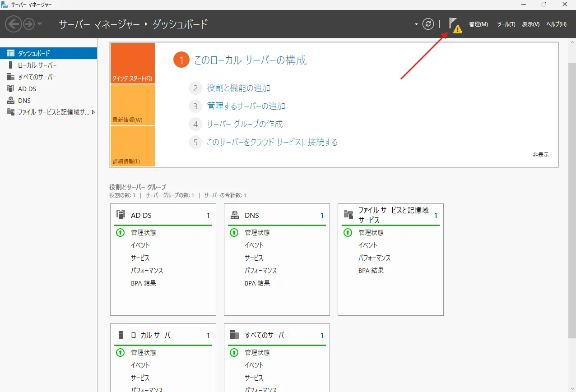576x392 pixels.
Task: Click the 管理するサーバーの追加 link
Action: (246, 106)
